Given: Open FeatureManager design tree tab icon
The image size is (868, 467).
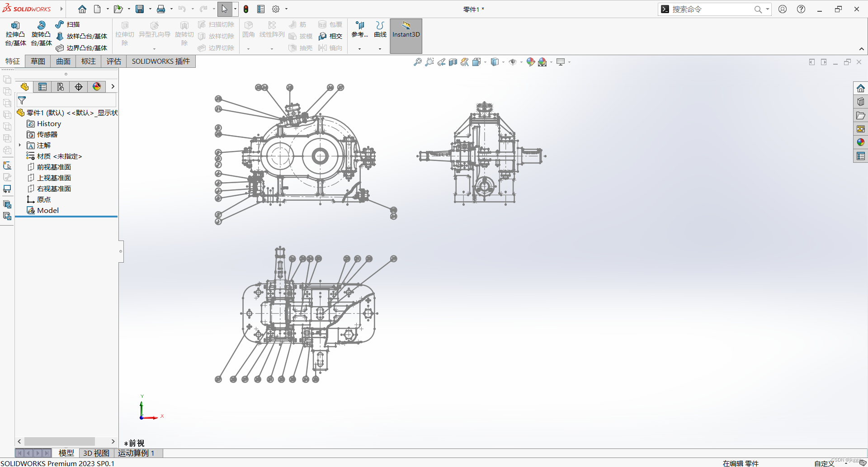Looking at the screenshot, I should click(x=24, y=87).
